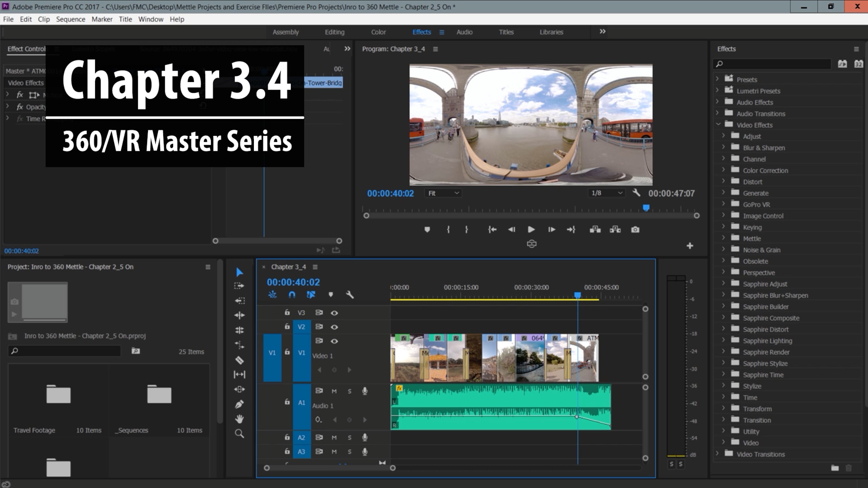This screenshot has width=868, height=488.
Task: Mute the A1 audio track
Action: coord(334,391)
